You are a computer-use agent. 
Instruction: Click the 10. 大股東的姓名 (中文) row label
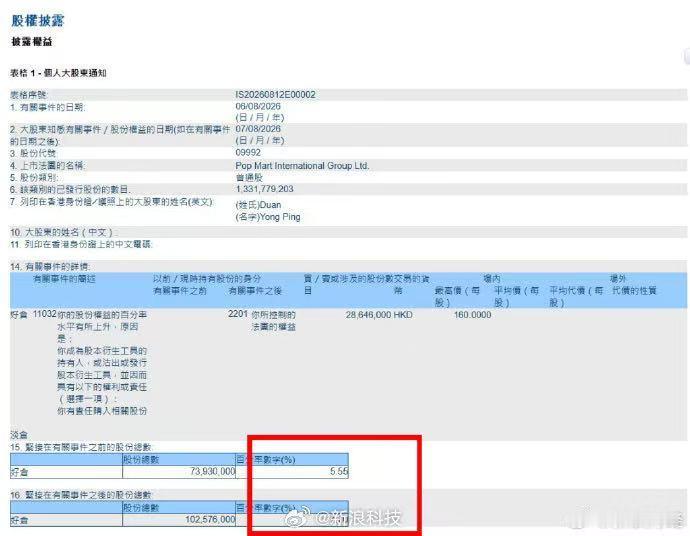click(62, 232)
